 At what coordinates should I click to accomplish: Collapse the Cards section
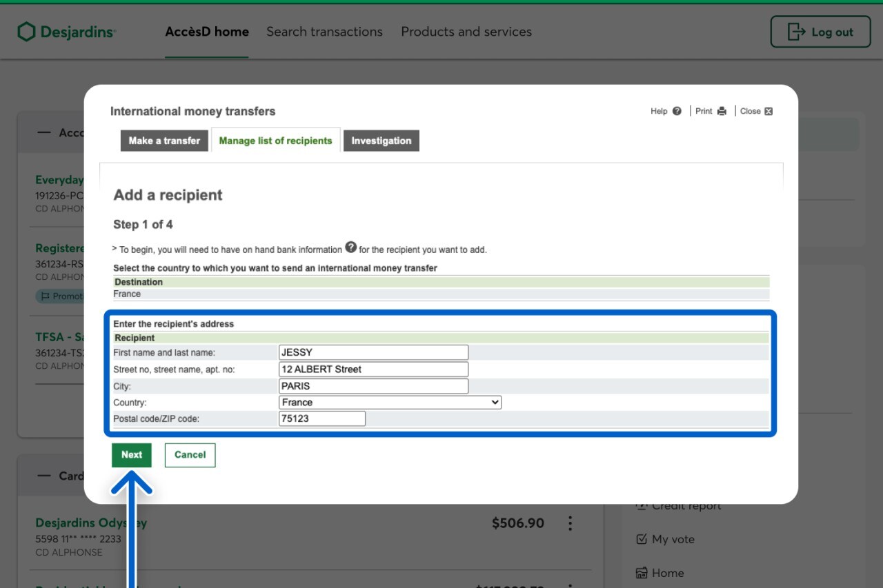[44, 476]
